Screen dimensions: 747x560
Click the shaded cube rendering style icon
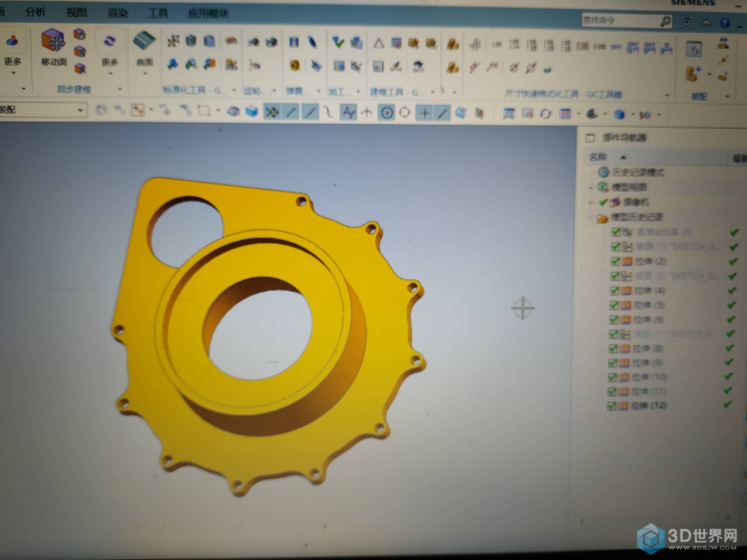tap(619, 115)
